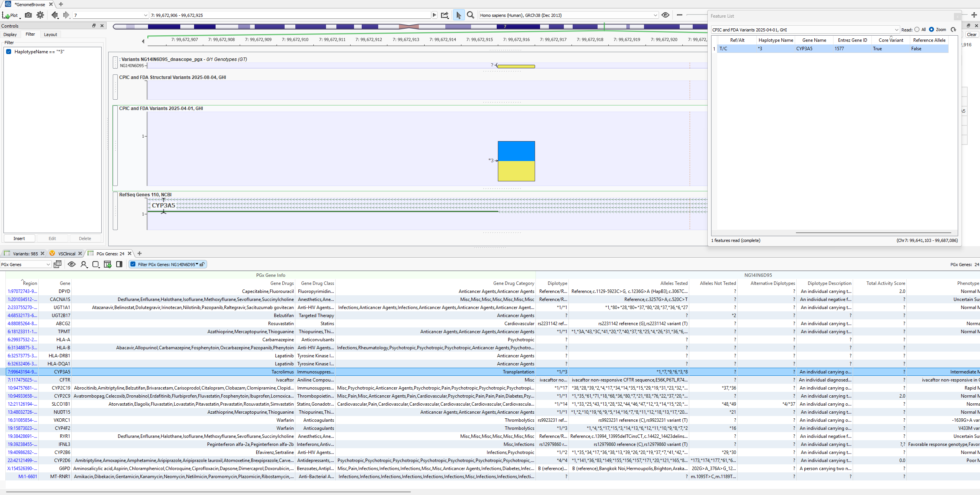Click the ruler scroll-left triangle
The height and width of the screenshot is (495, 980).
tap(143, 41)
